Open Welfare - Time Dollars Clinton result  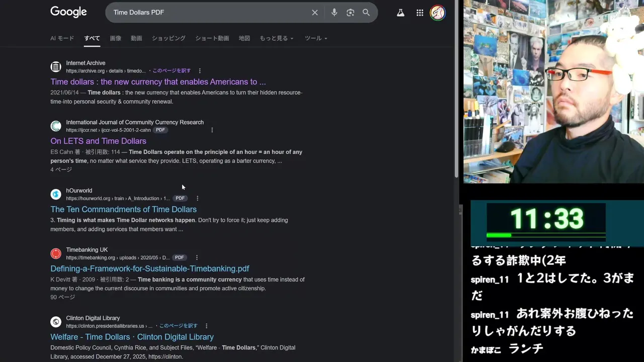(x=132, y=337)
